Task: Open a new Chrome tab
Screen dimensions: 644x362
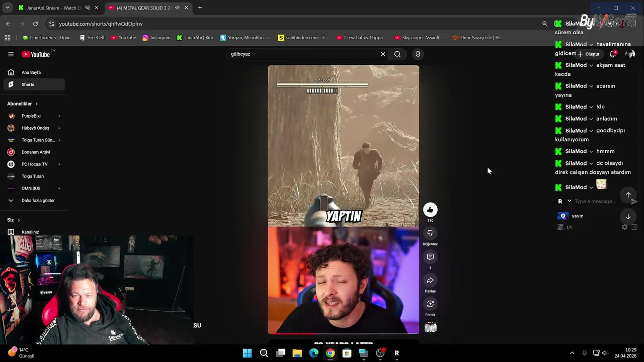Action: coord(200,8)
